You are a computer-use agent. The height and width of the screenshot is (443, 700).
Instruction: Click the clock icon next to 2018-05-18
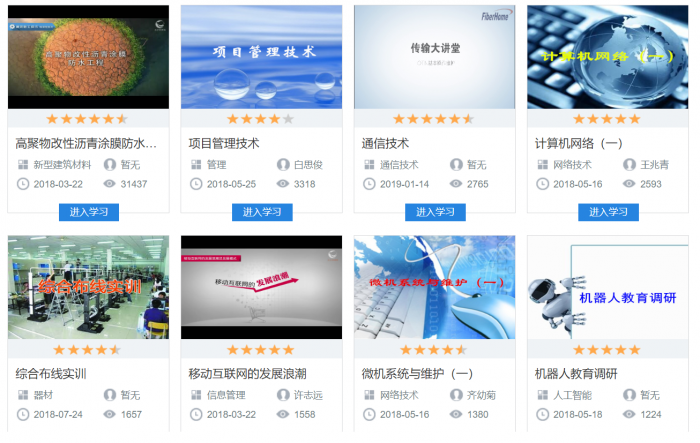coord(542,414)
